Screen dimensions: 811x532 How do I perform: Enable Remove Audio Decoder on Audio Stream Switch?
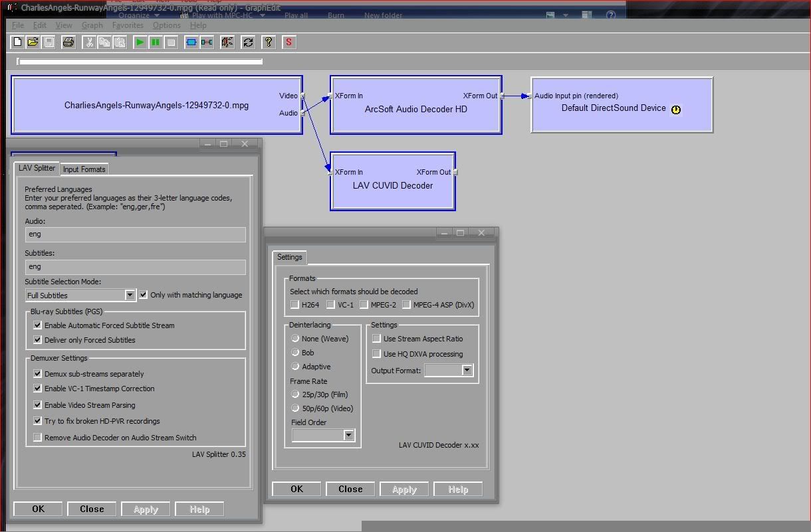click(x=38, y=438)
